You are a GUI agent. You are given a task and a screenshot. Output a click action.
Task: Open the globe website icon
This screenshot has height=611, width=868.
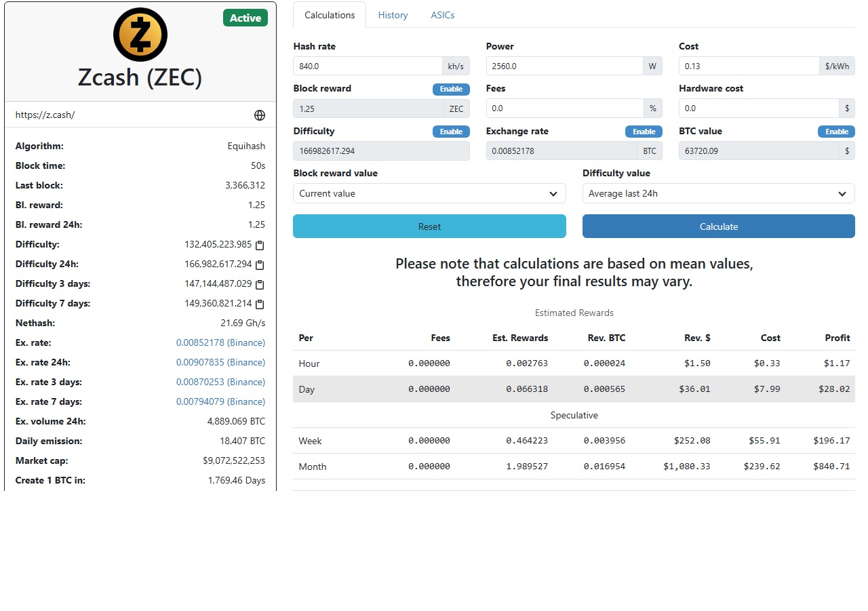(260, 115)
